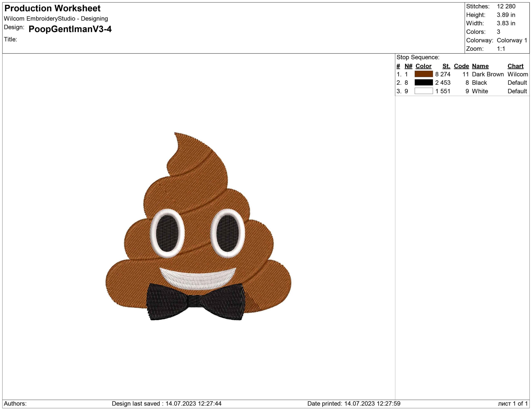Click the Dark Brown thread name
Screen dimensions: 532x409
[x=488, y=74]
